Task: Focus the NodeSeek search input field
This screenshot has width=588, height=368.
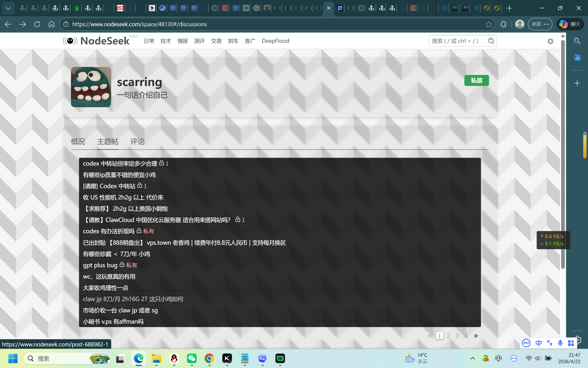Action: click(x=457, y=41)
